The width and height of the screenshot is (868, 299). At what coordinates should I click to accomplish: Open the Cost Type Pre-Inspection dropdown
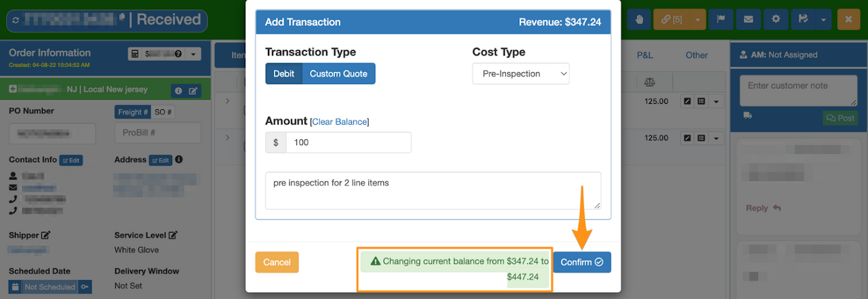tap(521, 74)
